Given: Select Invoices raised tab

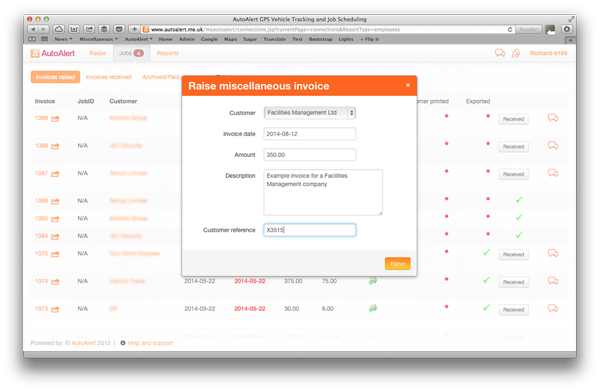Looking at the screenshot, I should [55, 77].
